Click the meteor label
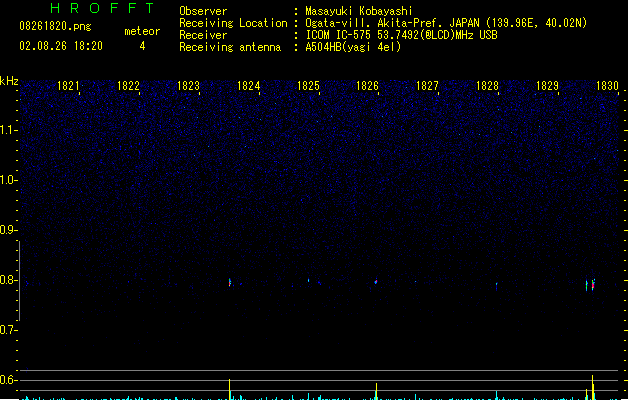 [x=142, y=31]
